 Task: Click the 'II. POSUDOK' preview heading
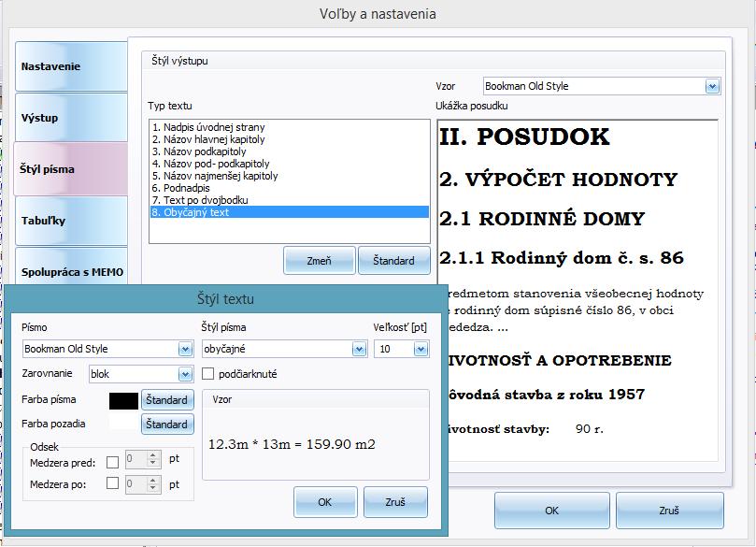[524, 137]
